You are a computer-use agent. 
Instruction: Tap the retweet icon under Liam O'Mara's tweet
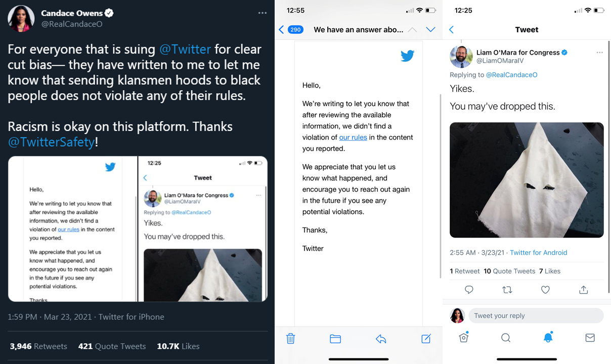[507, 290]
